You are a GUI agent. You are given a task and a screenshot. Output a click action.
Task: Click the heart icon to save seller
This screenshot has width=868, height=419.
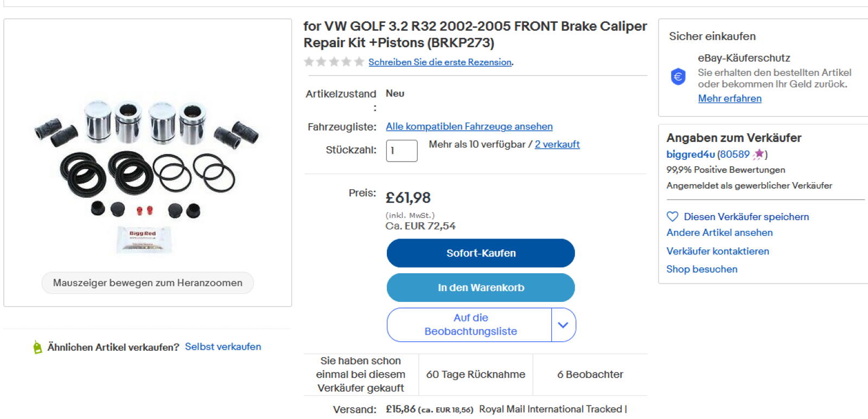(672, 217)
